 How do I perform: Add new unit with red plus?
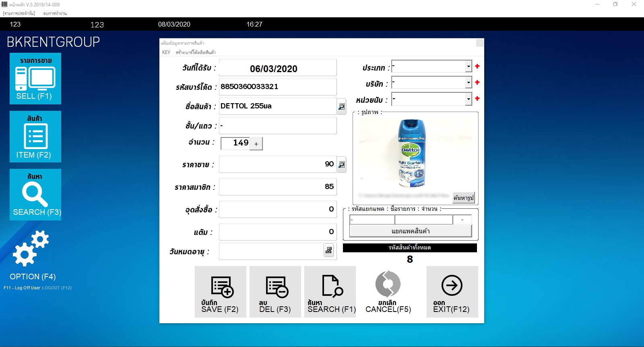click(477, 98)
